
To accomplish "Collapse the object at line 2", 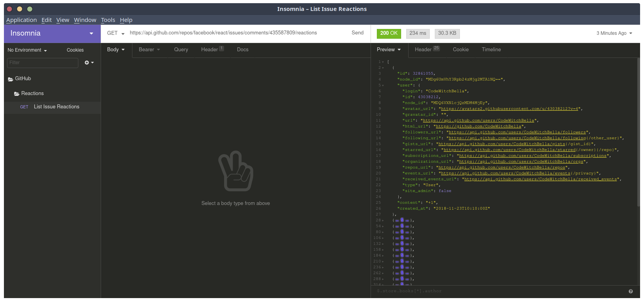I will (x=383, y=68).
